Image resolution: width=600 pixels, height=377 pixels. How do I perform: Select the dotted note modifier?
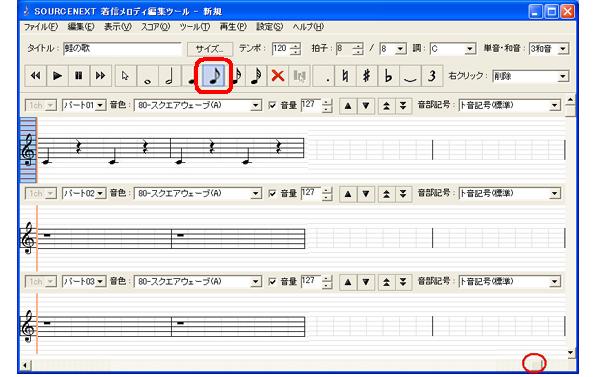point(324,76)
